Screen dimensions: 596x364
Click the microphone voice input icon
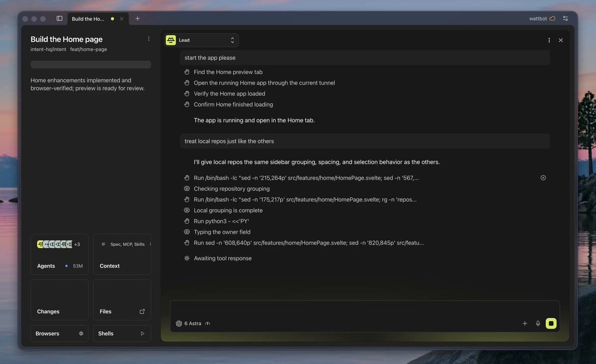[x=538, y=323]
